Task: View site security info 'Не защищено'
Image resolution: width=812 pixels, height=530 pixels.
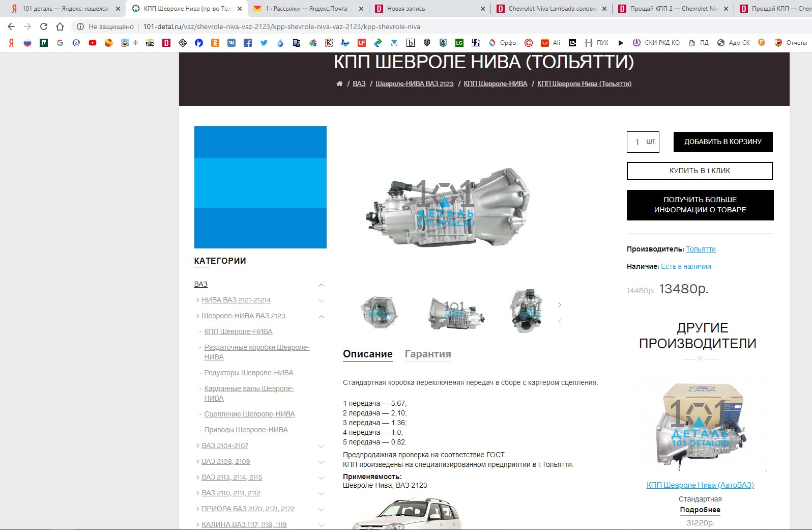Action: tap(105, 26)
